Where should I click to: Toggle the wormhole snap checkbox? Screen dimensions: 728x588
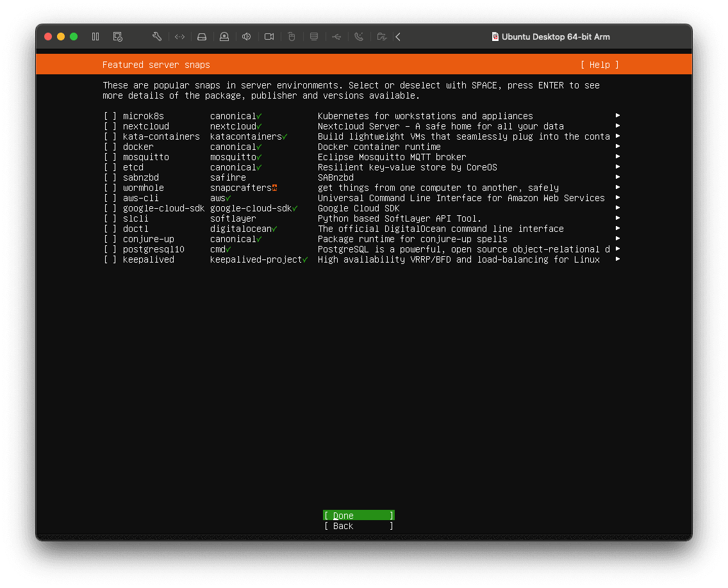click(110, 188)
